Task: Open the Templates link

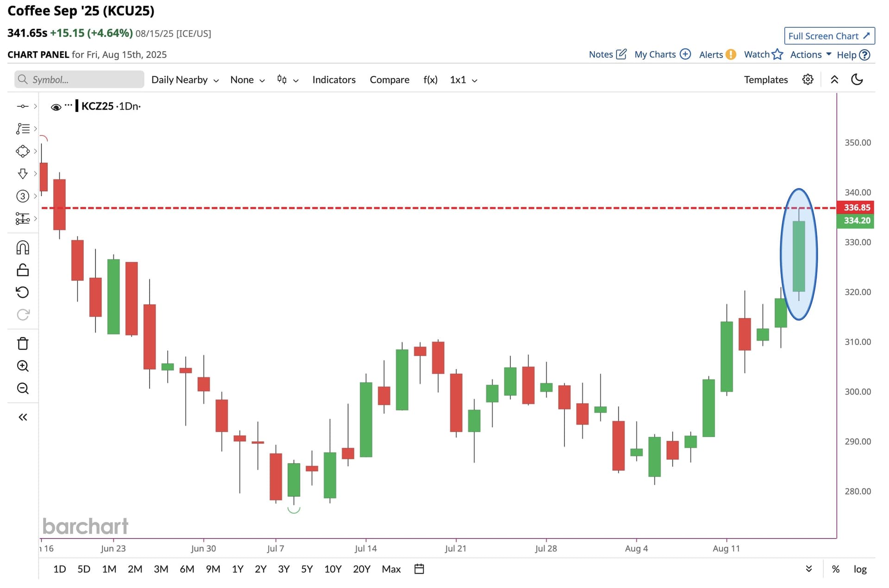Action: coord(765,80)
